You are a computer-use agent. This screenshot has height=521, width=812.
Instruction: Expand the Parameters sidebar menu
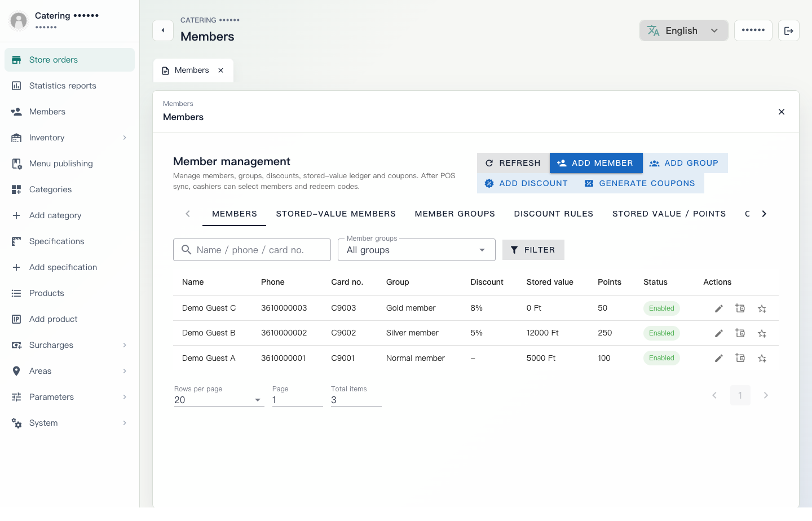coord(69,397)
